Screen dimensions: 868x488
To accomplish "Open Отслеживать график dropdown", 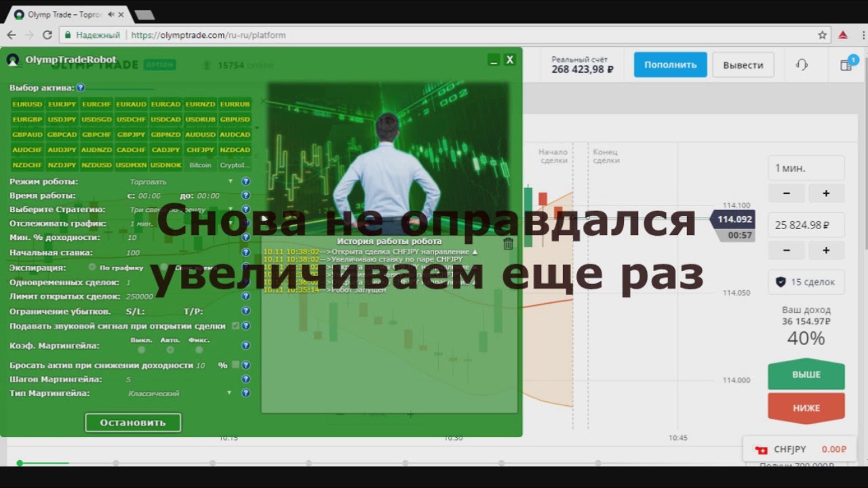I will click(x=181, y=224).
